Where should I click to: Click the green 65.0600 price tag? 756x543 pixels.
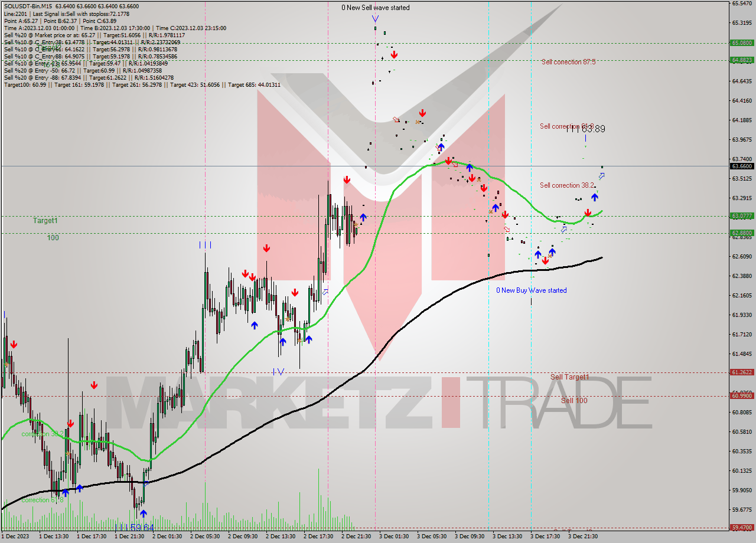tap(741, 42)
